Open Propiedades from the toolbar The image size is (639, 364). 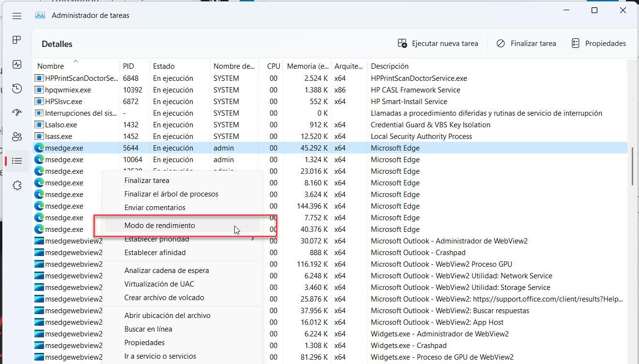(x=598, y=44)
